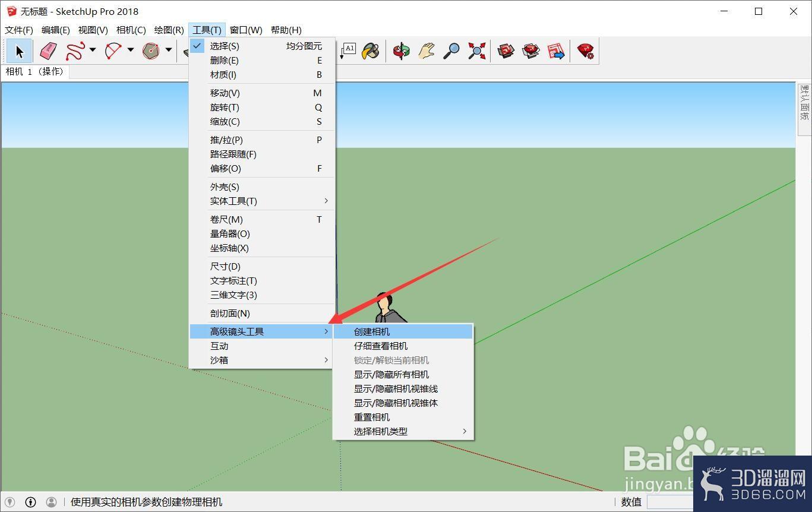Open the 3D Warehouse icon
812x512 pixels.
pos(505,51)
